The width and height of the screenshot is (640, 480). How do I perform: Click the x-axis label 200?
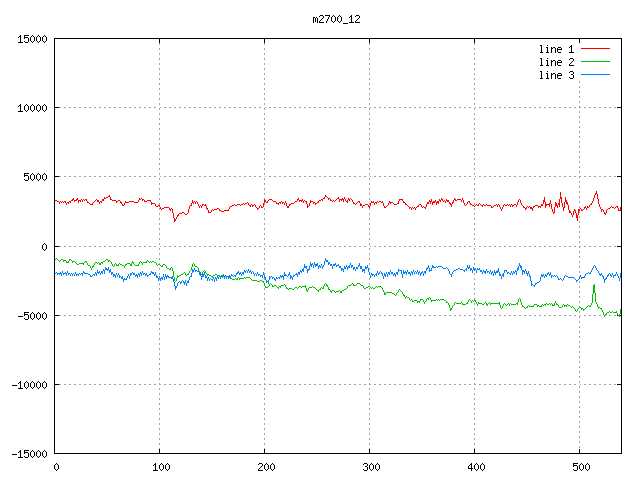tap(266, 467)
